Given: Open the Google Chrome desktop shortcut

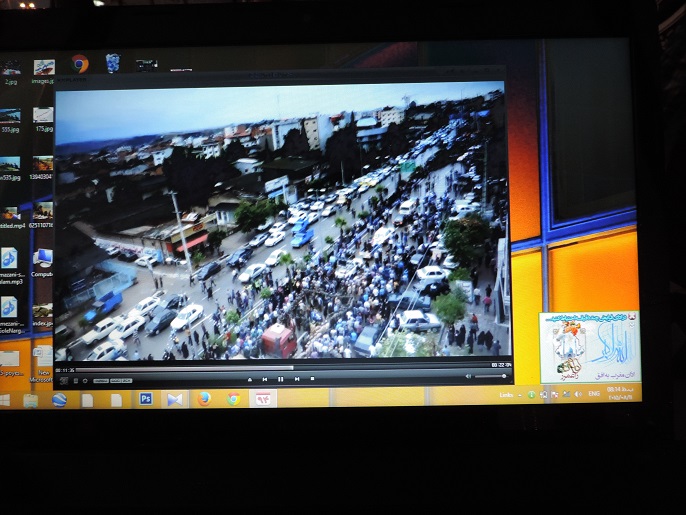Looking at the screenshot, I should 80,65.
